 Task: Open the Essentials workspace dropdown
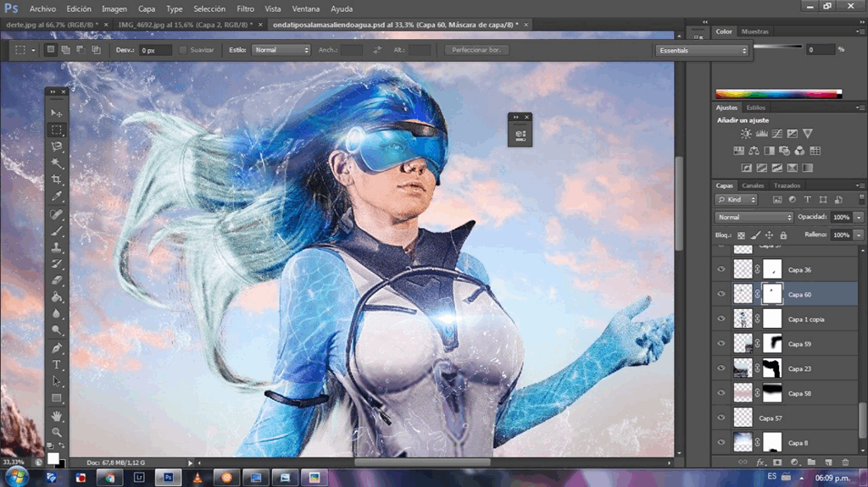tap(702, 50)
